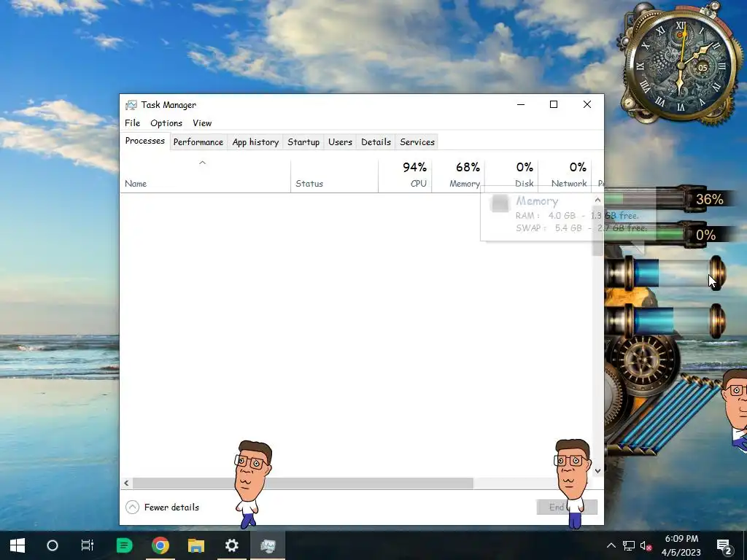Sort by the CPU column header
Image resolution: width=747 pixels, height=560 pixels.
(x=405, y=176)
